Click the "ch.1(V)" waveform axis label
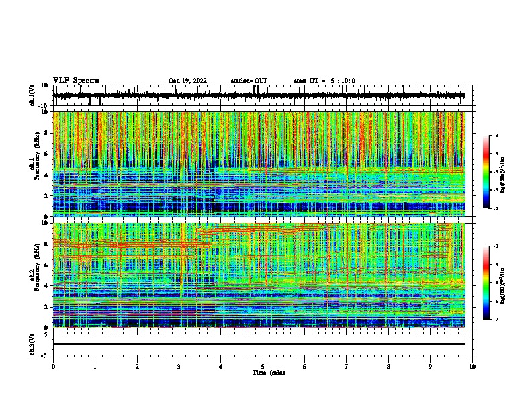 pyautogui.click(x=32, y=95)
